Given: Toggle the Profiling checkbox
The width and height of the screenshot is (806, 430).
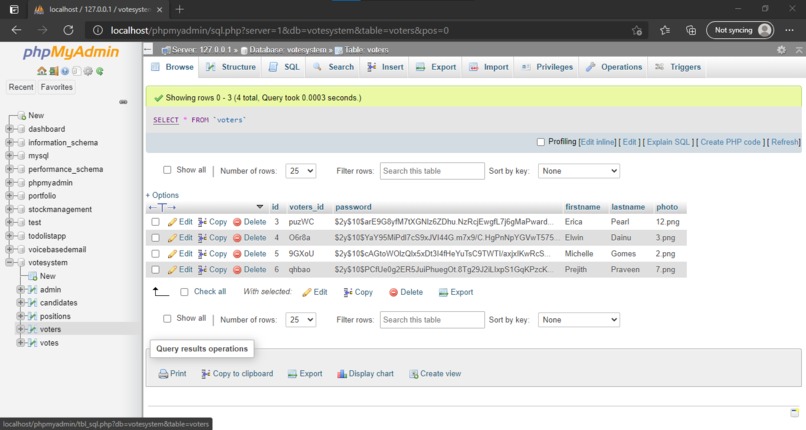Looking at the screenshot, I should coord(541,142).
